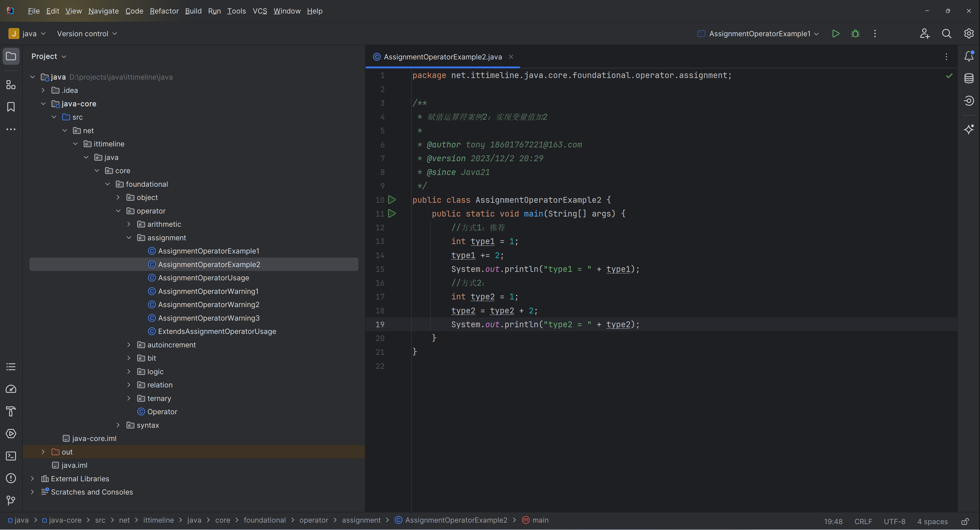Open the File menu
This screenshot has height=530, width=980.
coord(33,11)
